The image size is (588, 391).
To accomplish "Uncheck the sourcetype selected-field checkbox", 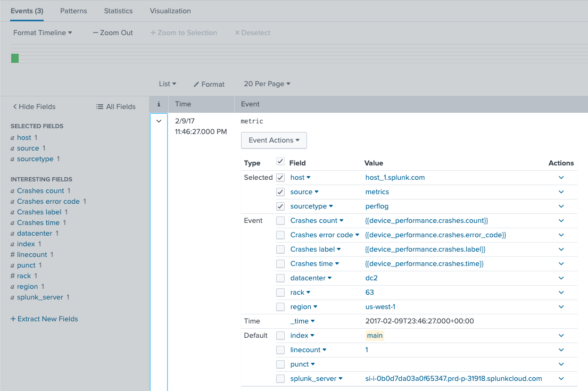I will click(279, 206).
